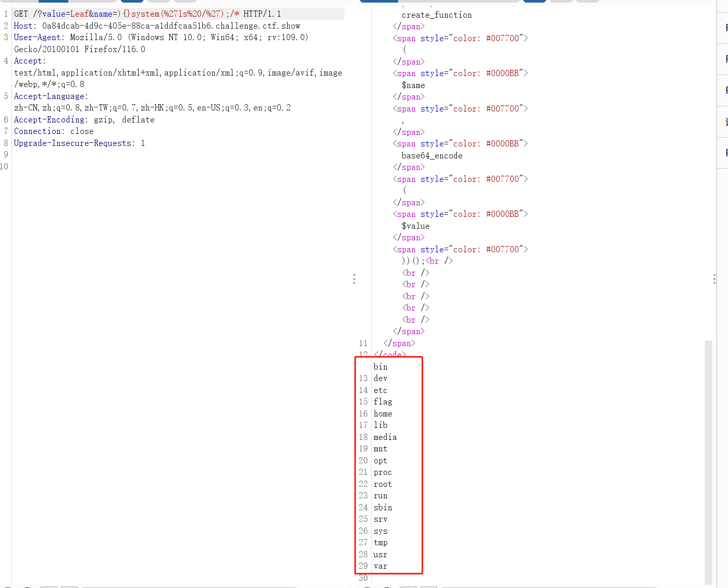Screen dimensions: 728x588
Task: Click the '))();' text in response
Action: (413, 261)
